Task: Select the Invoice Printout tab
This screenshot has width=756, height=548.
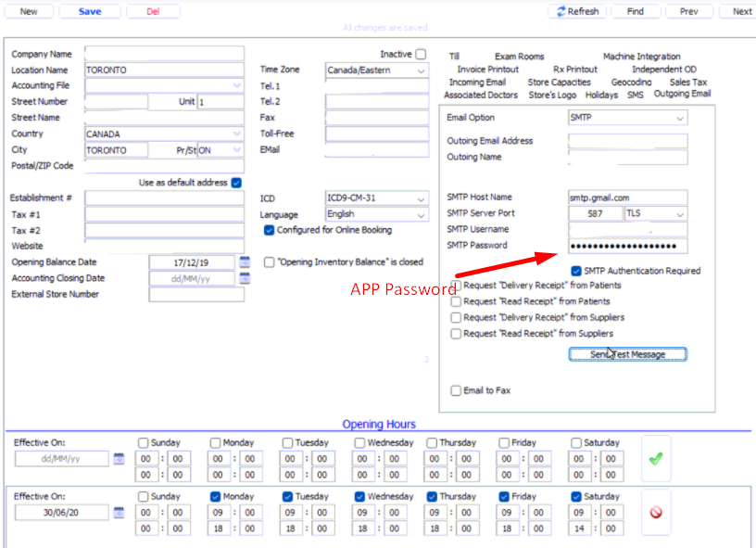Action: [x=488, y=70]
